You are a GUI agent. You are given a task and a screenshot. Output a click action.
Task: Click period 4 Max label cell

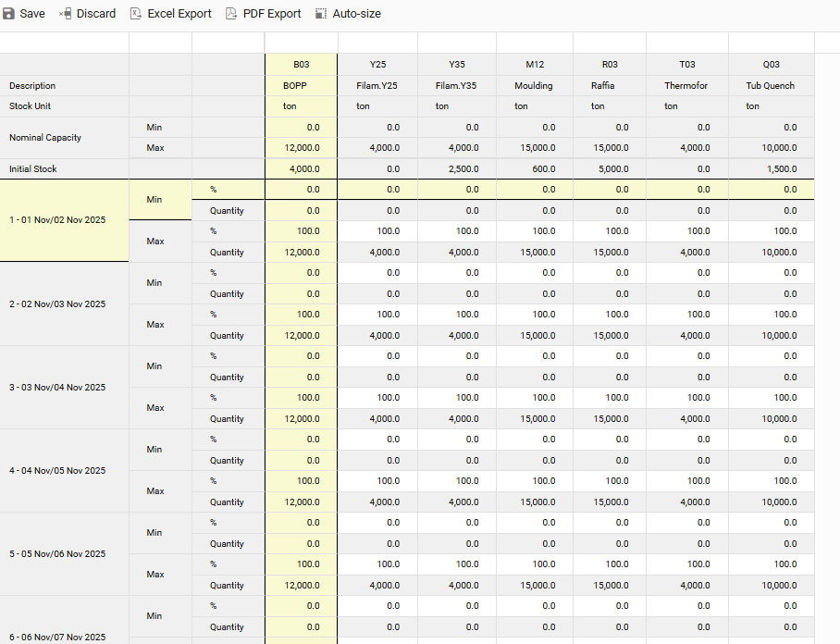click(x=160, y=491)
